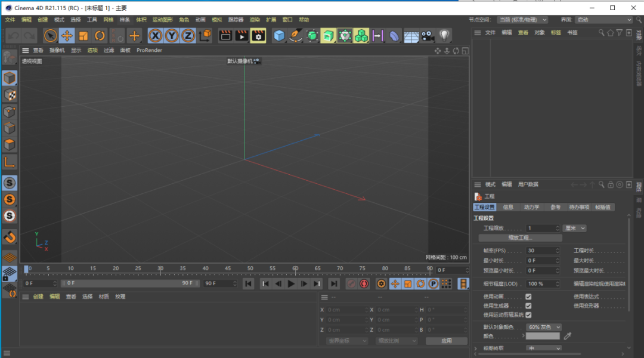
Task: Open the material manager 创建 menu
Action: pos(38,297)
